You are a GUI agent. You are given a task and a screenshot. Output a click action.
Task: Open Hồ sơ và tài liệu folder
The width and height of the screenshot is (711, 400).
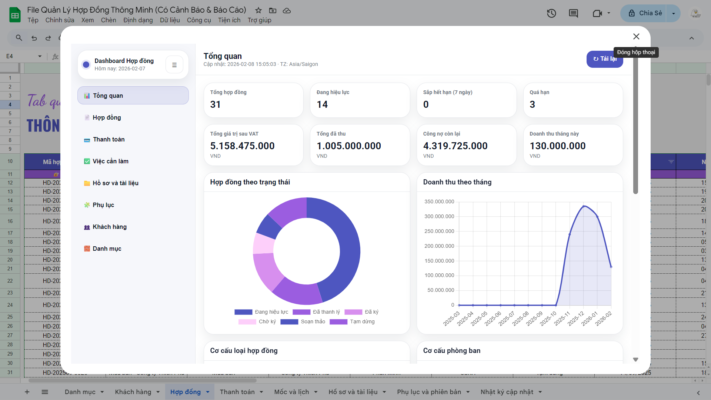coord(115,183)
